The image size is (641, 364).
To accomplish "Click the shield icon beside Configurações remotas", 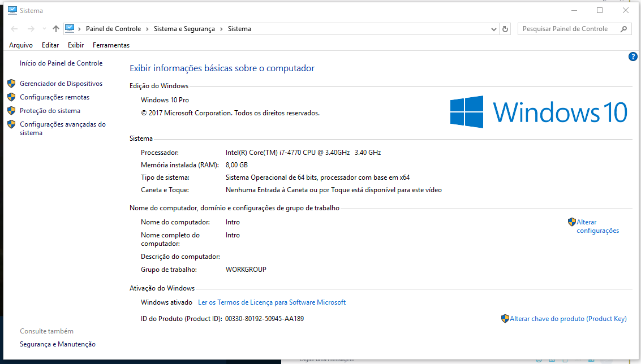I will (x=11, y=97).
